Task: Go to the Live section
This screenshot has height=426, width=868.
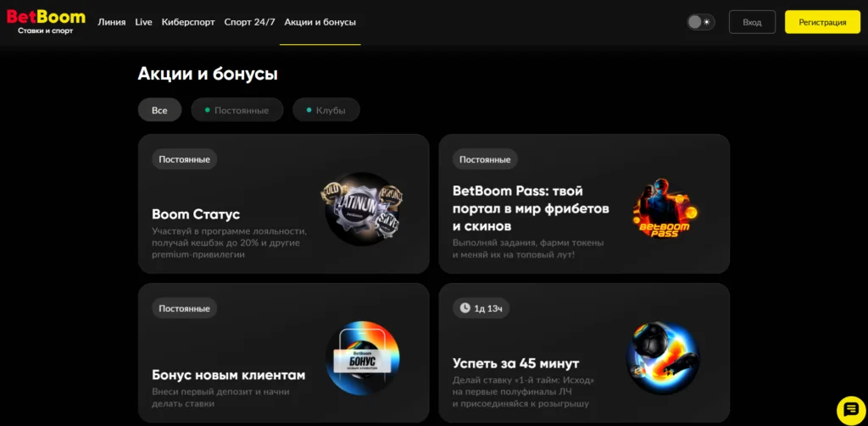Action: pos(143,22)
